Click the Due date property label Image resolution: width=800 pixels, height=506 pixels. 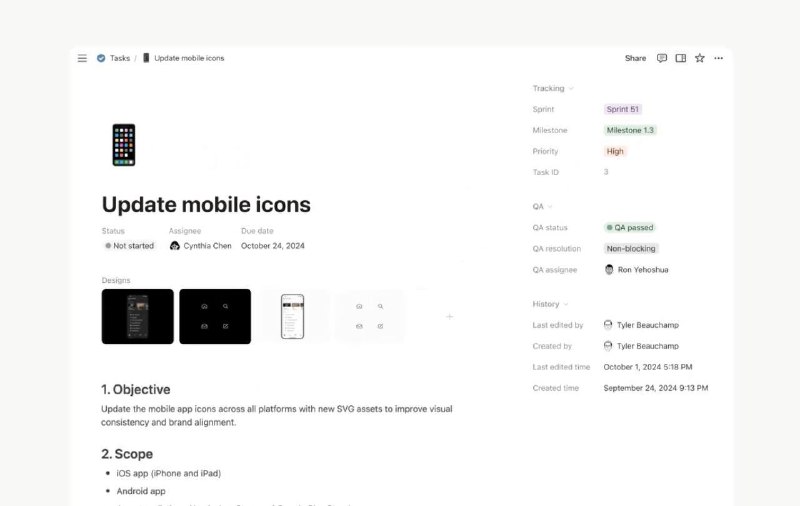pos(257,231)
